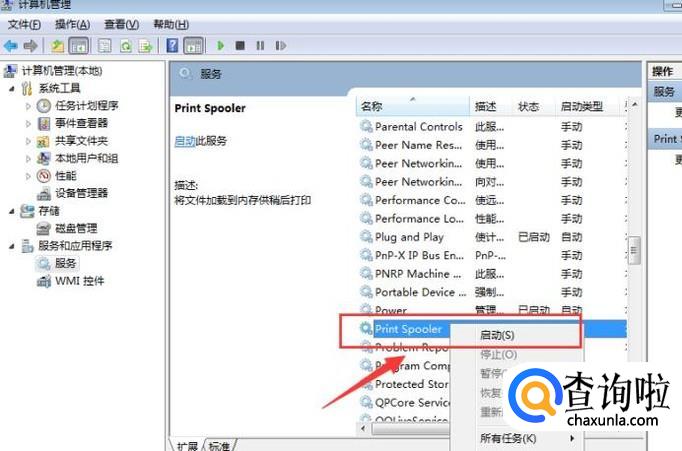Select the Performance Co... service row

click(491, 200)
